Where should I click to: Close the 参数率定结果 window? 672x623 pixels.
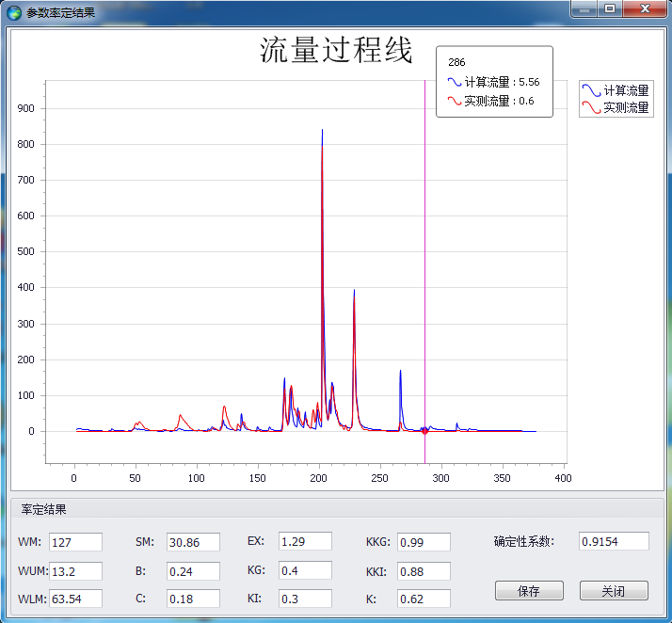[645, 8]
